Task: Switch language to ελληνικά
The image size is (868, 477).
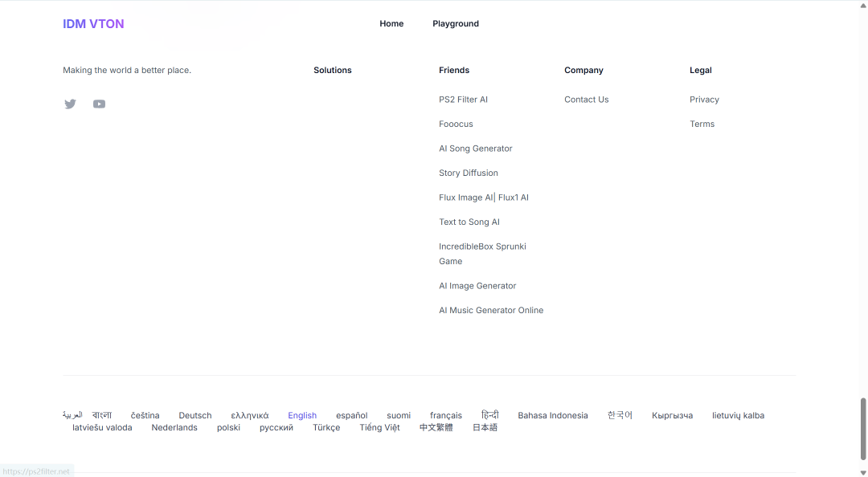Action: [x=250, y=416]
